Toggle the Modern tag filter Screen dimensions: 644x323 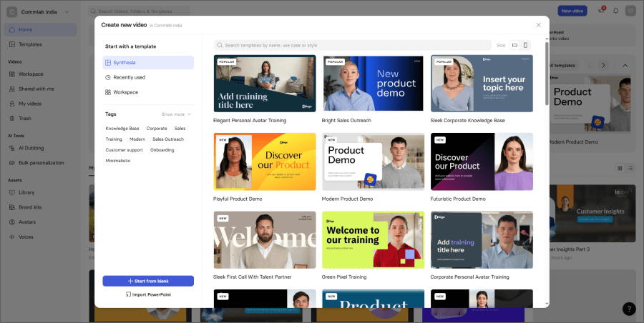point(137,139)
